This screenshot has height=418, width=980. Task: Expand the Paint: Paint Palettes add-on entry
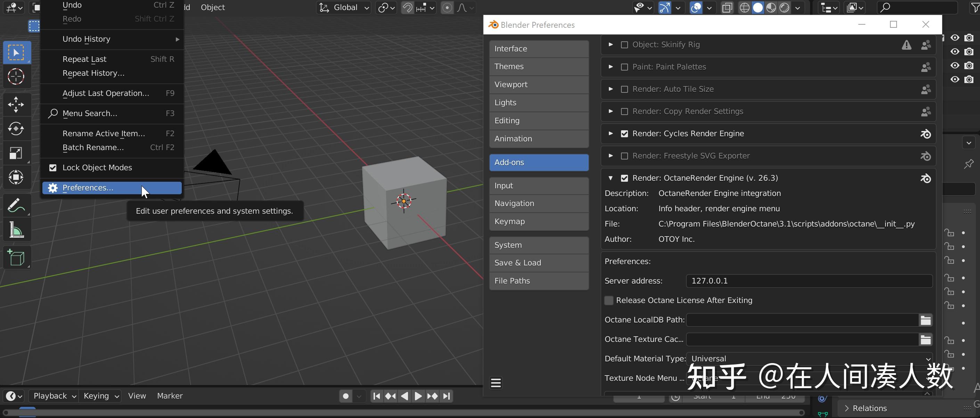click(611, 67)
